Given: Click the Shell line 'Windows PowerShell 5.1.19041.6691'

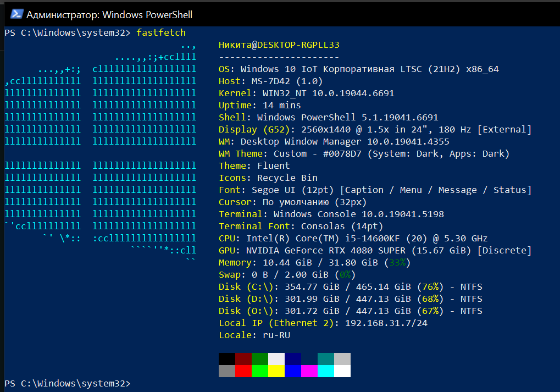Looking at the screenshot, I should click(x=328, y=118).
